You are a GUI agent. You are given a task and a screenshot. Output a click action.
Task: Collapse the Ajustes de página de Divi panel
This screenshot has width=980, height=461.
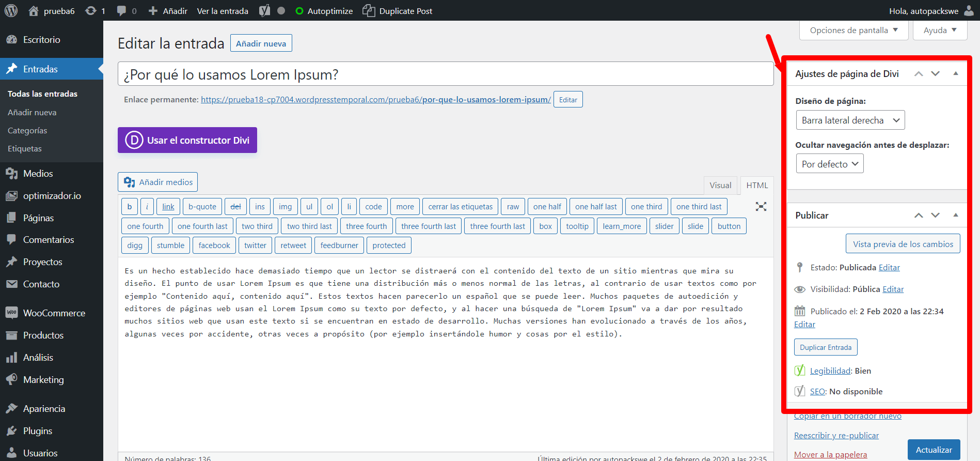tap(956, 74)
